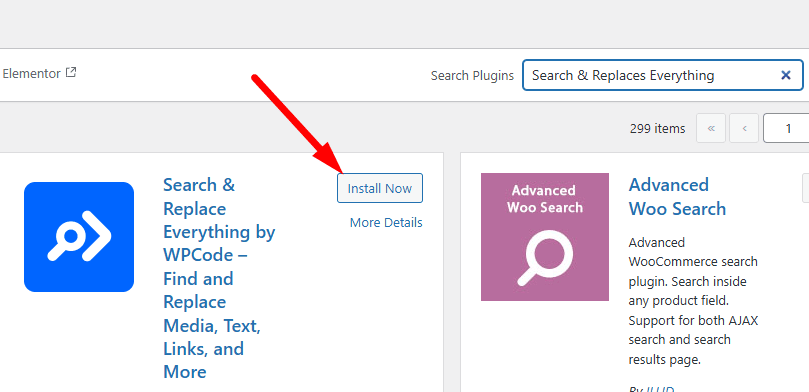
Task: Click the Advanced WooCommerce search plugin description text
Action: tap(693, 301)
